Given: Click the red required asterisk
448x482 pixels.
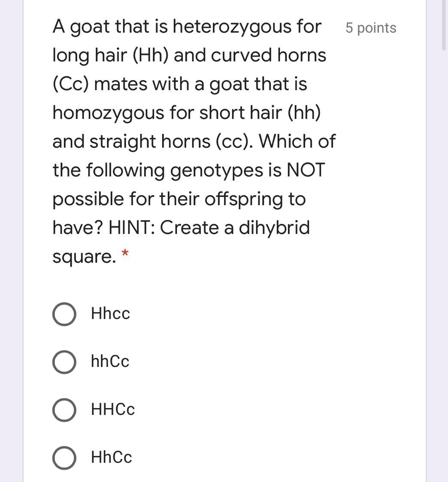Looking at the screenshot, I should coord(125,253).
